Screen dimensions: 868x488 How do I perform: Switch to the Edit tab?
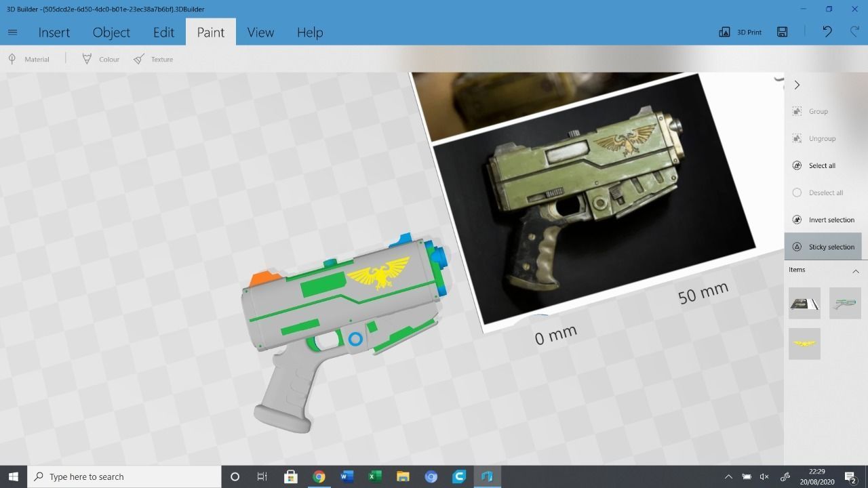163,33
